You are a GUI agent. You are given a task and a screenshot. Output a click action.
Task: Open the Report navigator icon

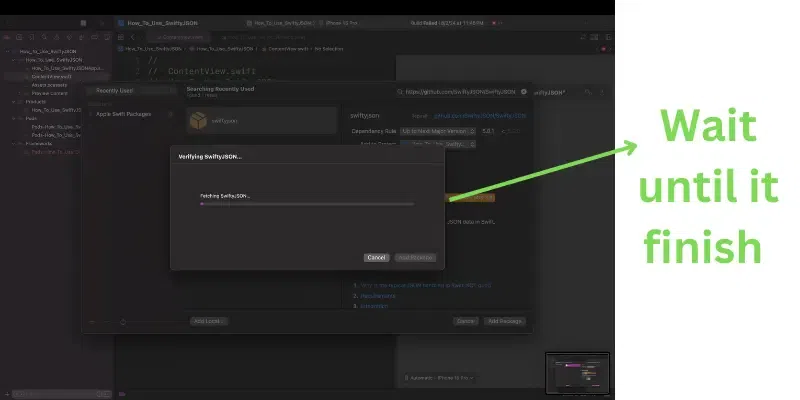[x=107, y=37]
